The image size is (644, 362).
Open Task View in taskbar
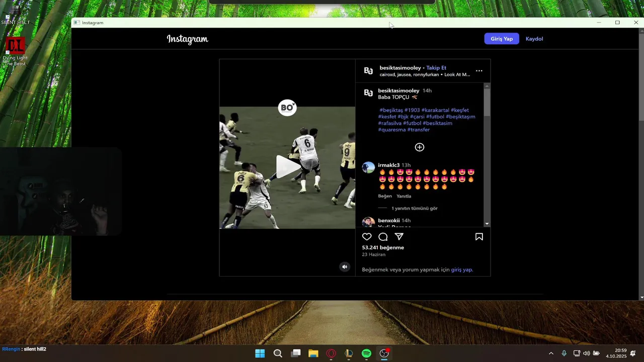pyautogui.click(x=296, y=353)
